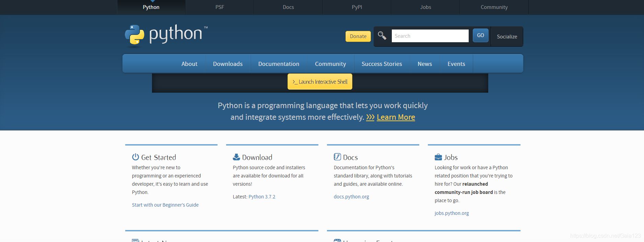Click the GO search button

pyautogui.click(x=480, y=35)
